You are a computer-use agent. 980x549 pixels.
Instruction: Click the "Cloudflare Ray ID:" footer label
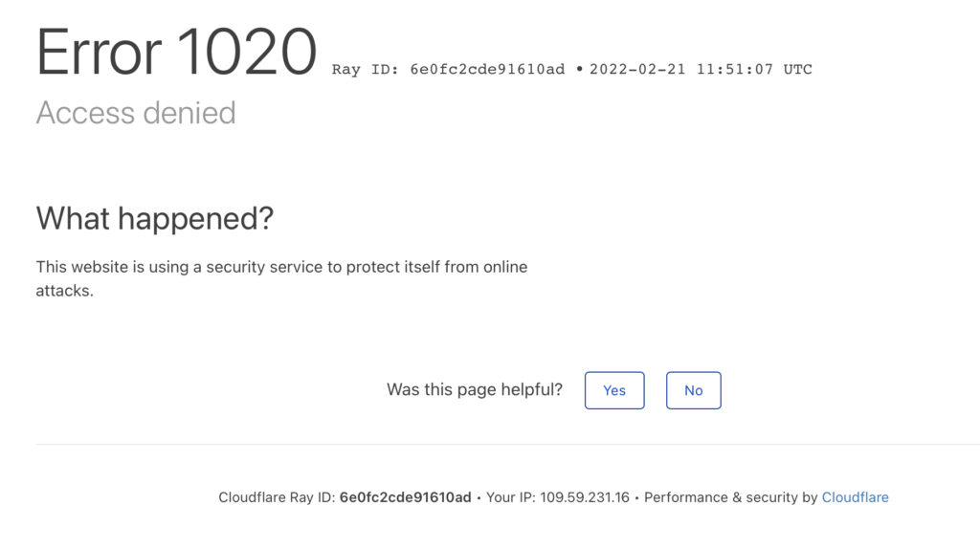tap(277, 497)
